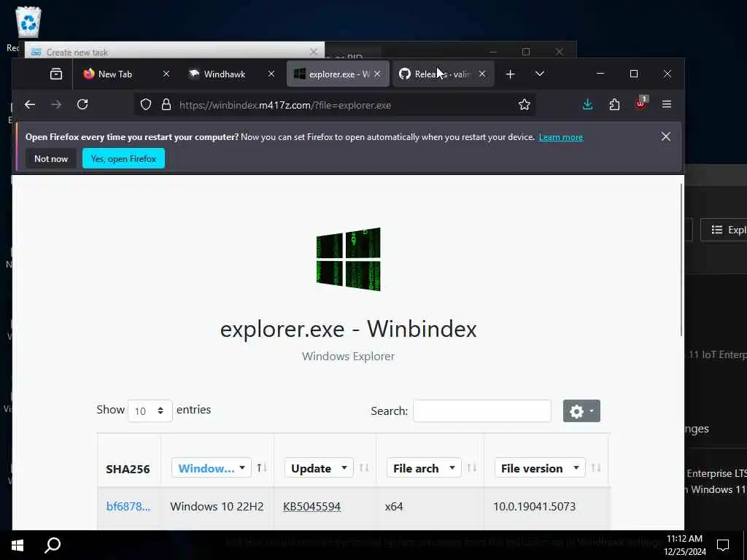Image resolution: width=747 pixels, height=560 pixels.
Task: Click the forward navigation arrow
Action: 56,104
